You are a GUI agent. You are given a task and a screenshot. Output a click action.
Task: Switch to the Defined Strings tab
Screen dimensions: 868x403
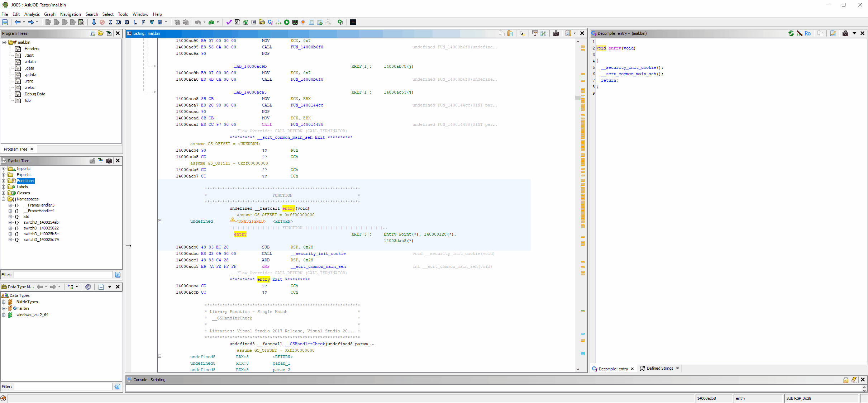[659, 368]
